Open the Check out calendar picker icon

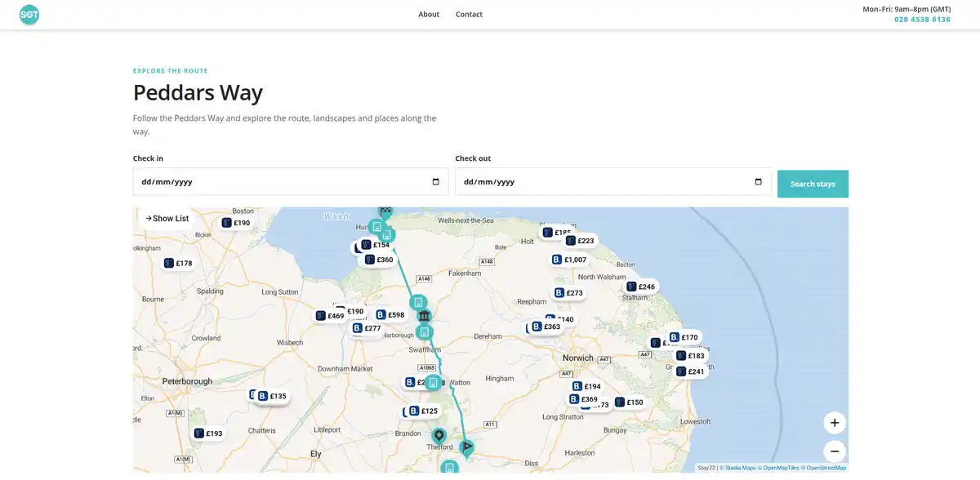click(758, 182)
